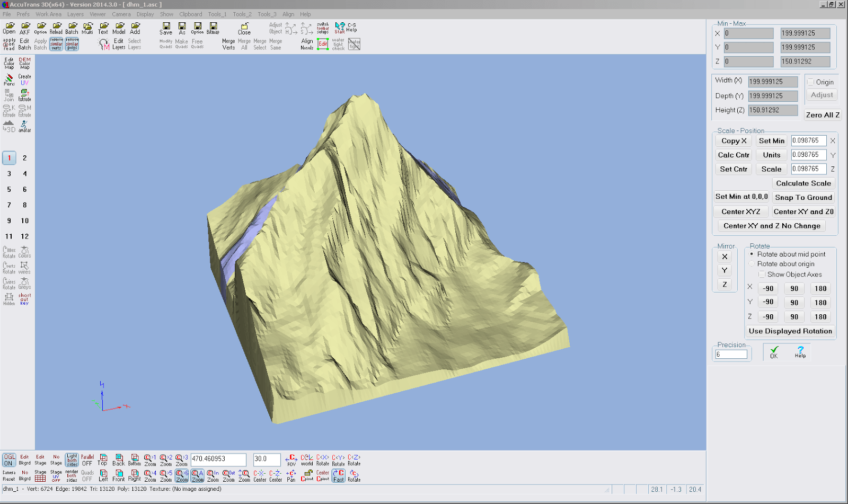The height and width of the screenshot is (504, 848).
Task: Select the Pens tool
Action: pos(8,79)
